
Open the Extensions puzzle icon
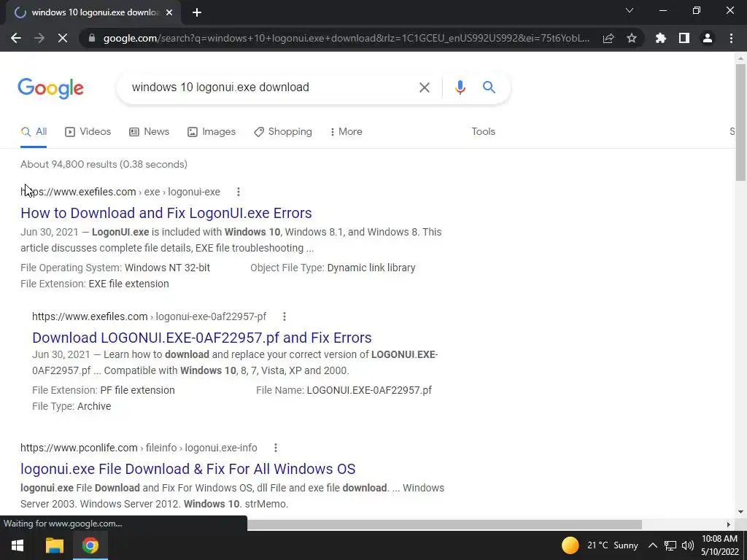click(x=661, y=38)
